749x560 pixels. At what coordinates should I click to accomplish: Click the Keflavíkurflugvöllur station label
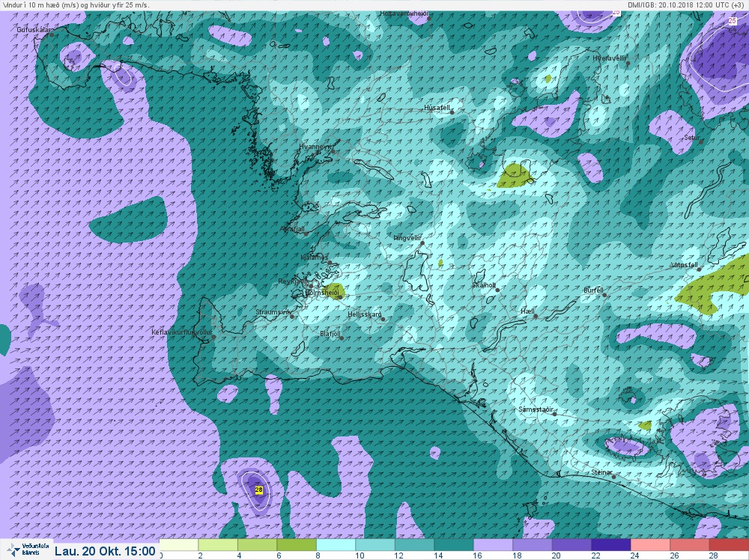(x=181, y=332)
